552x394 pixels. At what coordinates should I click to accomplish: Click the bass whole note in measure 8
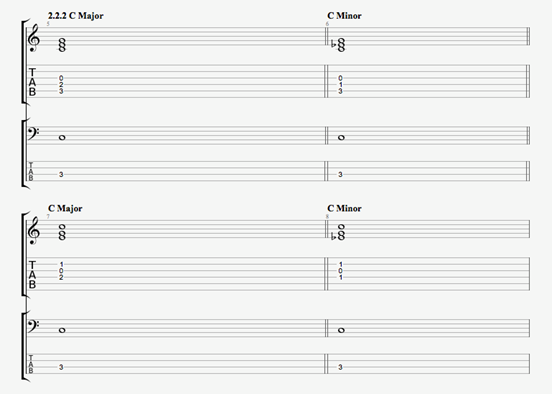pyautogui.click(x=341, y=330)
